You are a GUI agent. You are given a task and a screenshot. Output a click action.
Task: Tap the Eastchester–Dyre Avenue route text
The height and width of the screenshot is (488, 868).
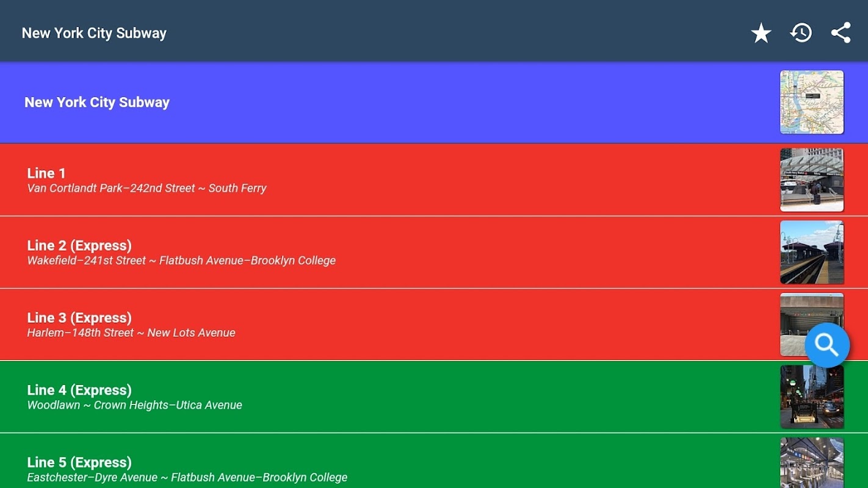[187, 478]
